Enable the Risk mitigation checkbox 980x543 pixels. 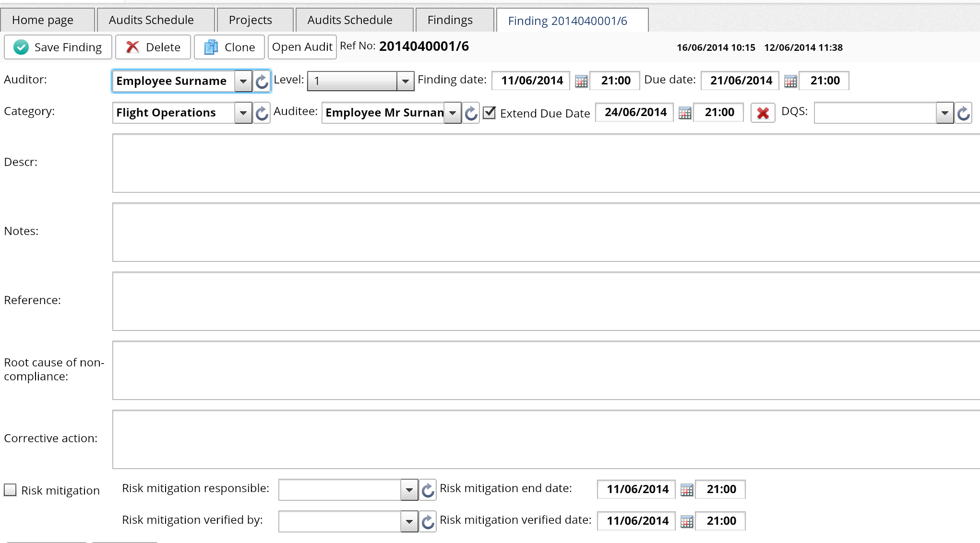(x=10, y=490)
